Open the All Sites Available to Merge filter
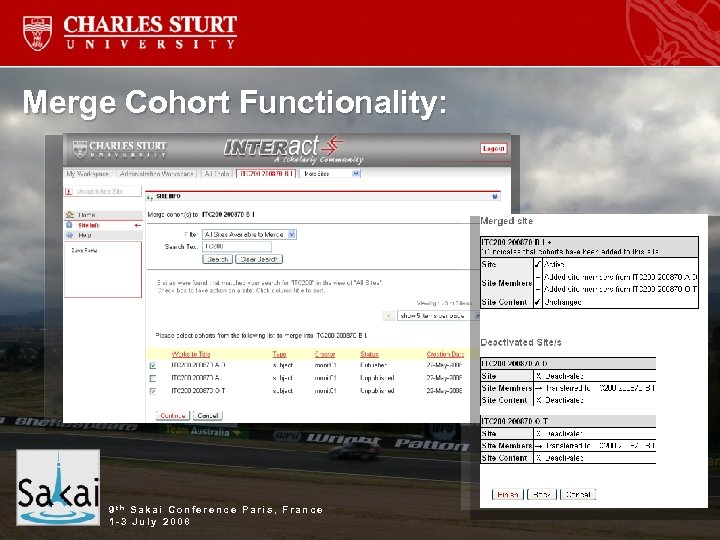Screen dimensions: 720x540 point(249,234)
